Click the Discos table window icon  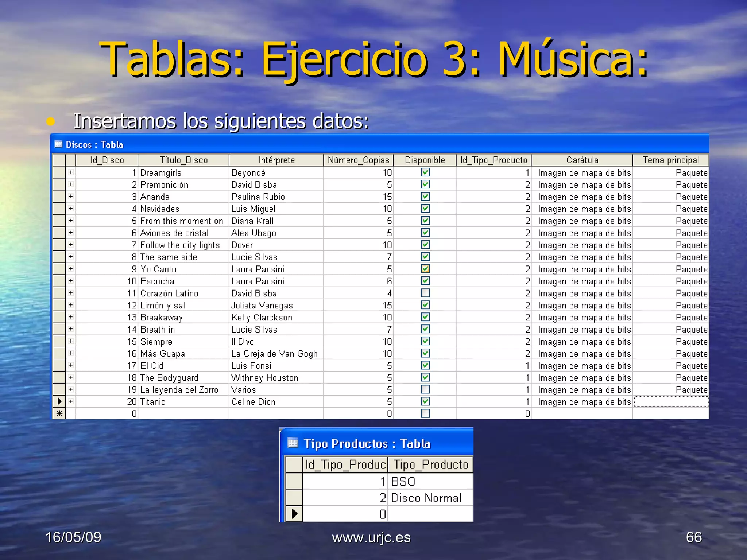coord(58,144)
